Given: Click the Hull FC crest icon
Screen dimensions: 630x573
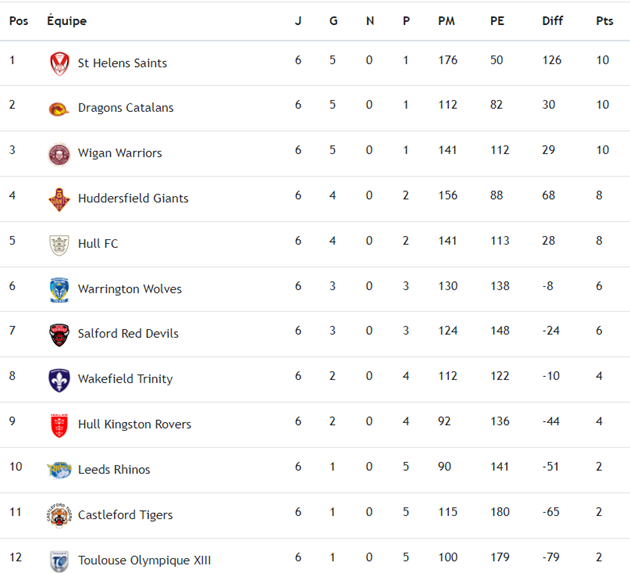Looking at the screenshot, I should click(x=59, y=244).
